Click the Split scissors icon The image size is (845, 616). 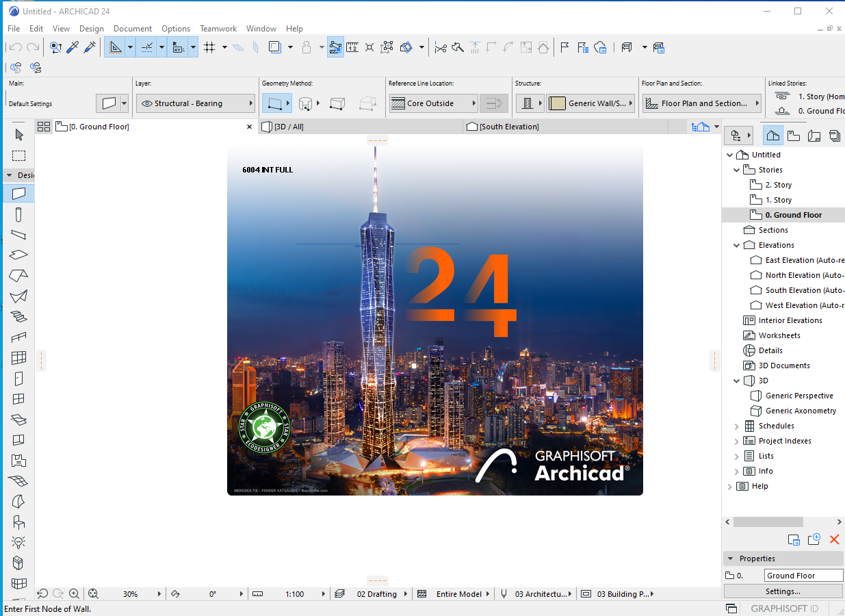[x=440, y=47]
